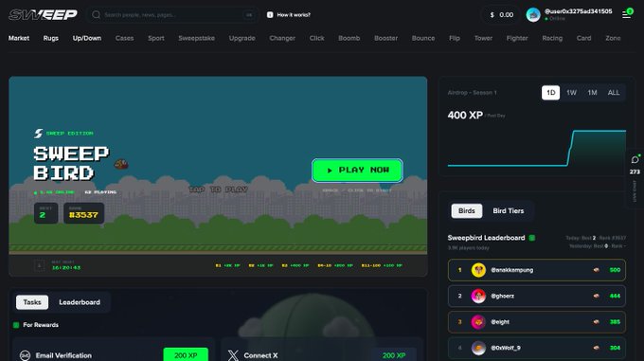Image resolution: width=644 pixels, height=361 pixels.
Task: Open the Click game section
Action: (x=316, y=38)
